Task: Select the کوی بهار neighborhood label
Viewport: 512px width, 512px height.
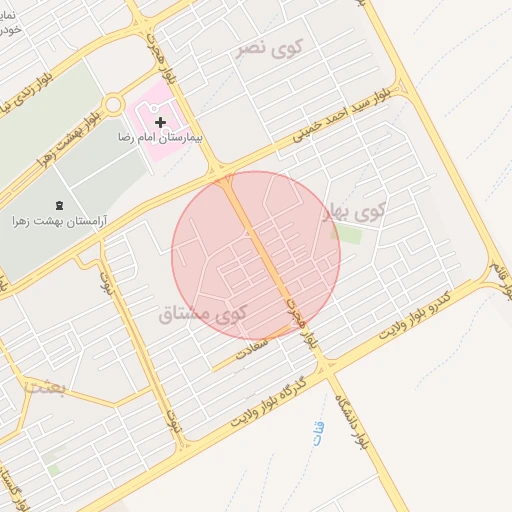Action: click(x=355, y=212)
